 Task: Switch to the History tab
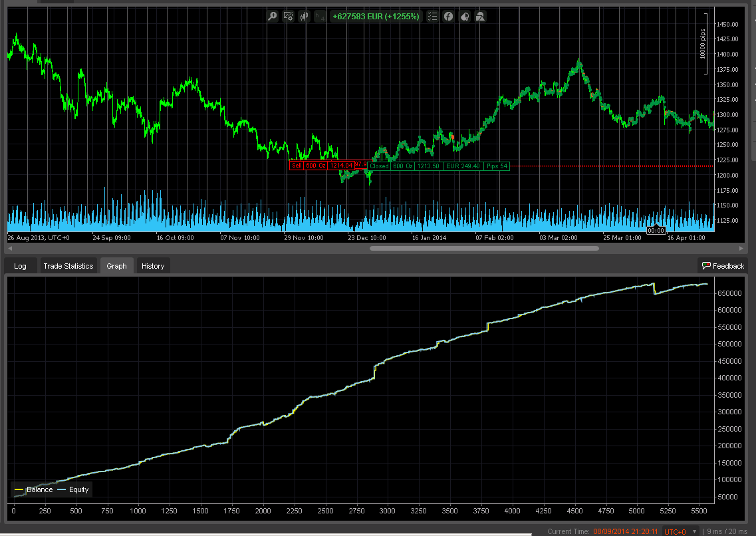pyautogui.click(x=153, y=266)
